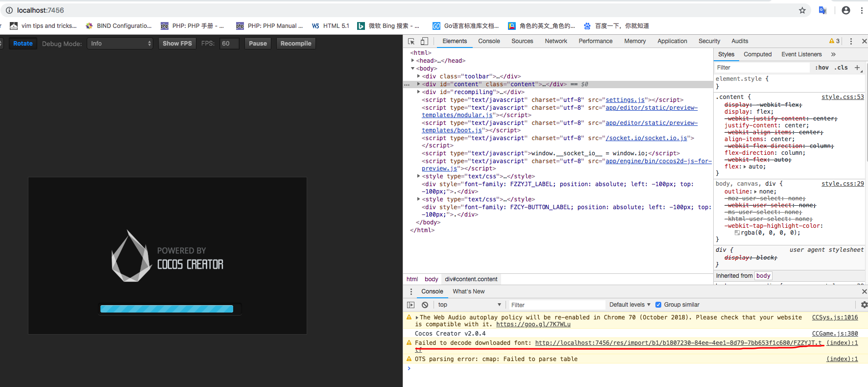Open the Default levels dropdown

click(629, 305)
